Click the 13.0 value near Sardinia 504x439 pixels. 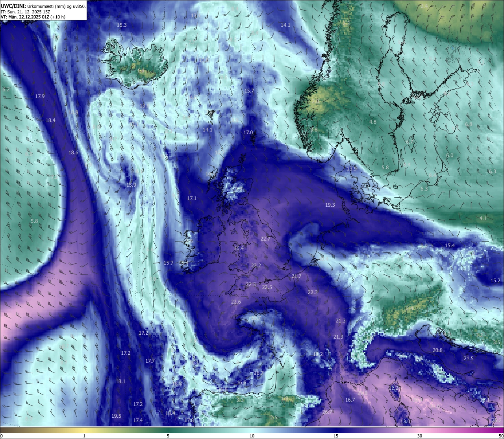[405, 422]
